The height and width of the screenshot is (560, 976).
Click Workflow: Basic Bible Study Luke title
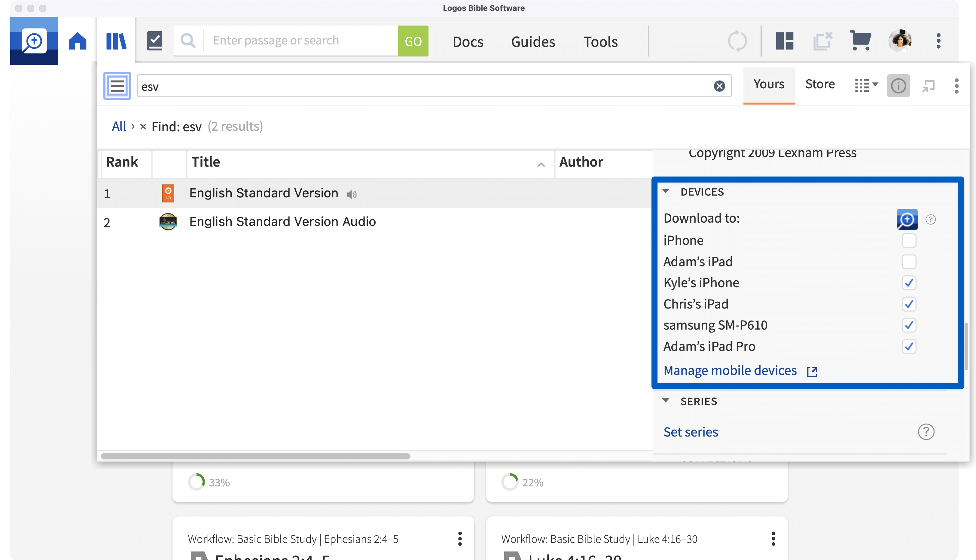599,539
